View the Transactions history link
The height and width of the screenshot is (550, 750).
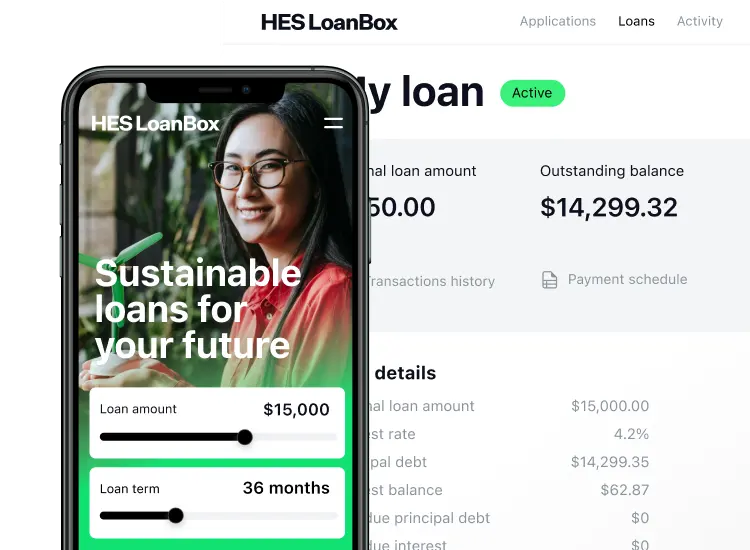[x=431, y=281]
